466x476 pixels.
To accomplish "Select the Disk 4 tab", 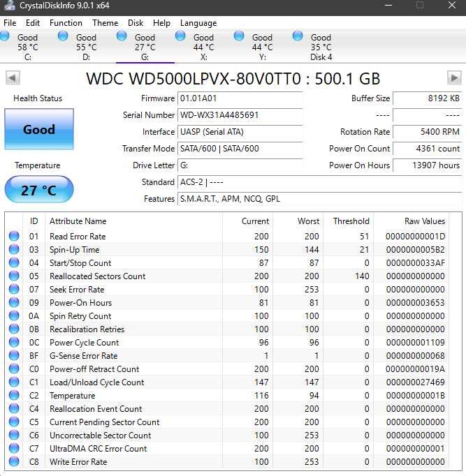I will click(x=321, y=47).
